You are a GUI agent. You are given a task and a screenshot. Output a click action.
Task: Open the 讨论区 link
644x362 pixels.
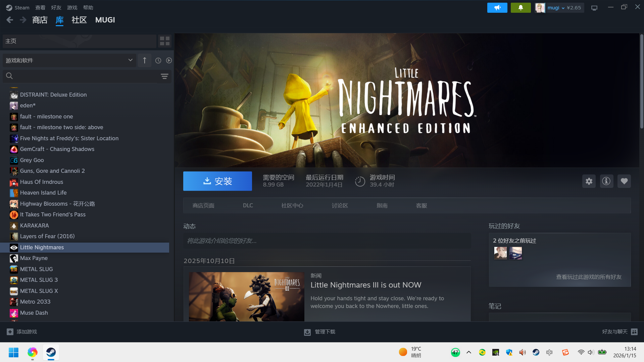340,206
